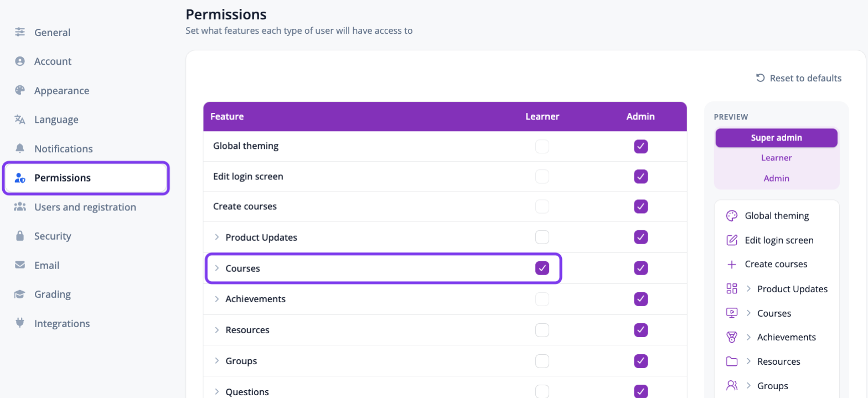Image resolution: width=868 pixels, height=398 pixels.
Task: Click the Email envelope icon
Action: coord(20,265)
